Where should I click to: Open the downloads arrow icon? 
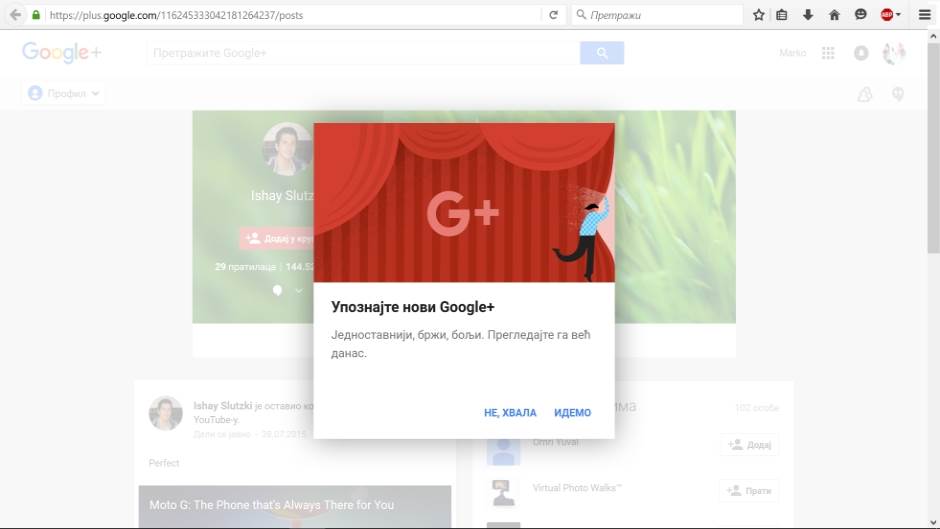pyautogui.click(x=808, y=15)
